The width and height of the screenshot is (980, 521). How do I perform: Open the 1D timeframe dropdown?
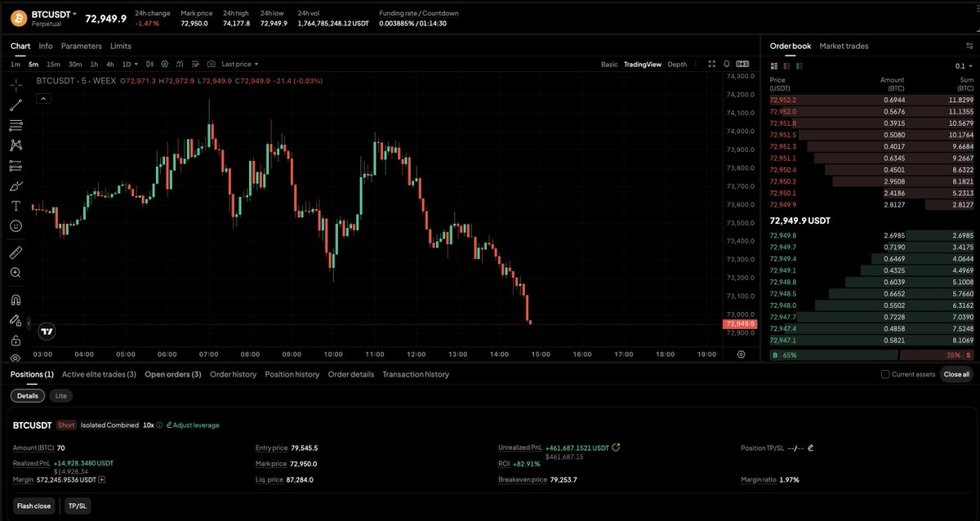coord(131,64)
